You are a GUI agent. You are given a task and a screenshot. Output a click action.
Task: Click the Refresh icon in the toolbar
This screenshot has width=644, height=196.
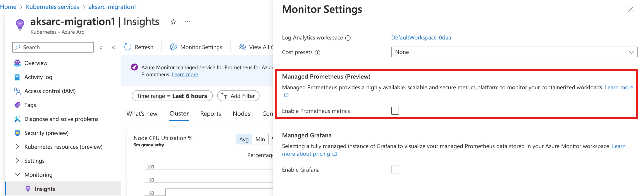point(128,47)
